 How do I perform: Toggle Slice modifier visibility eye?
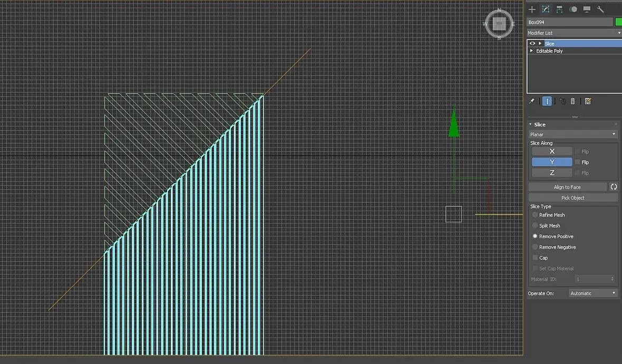[x=532, y=43]
